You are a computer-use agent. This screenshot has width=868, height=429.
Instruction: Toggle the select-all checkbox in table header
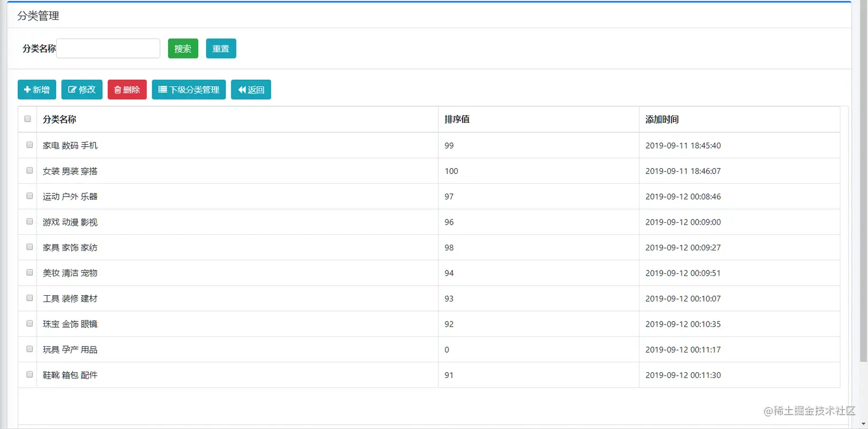coord(28,119)
